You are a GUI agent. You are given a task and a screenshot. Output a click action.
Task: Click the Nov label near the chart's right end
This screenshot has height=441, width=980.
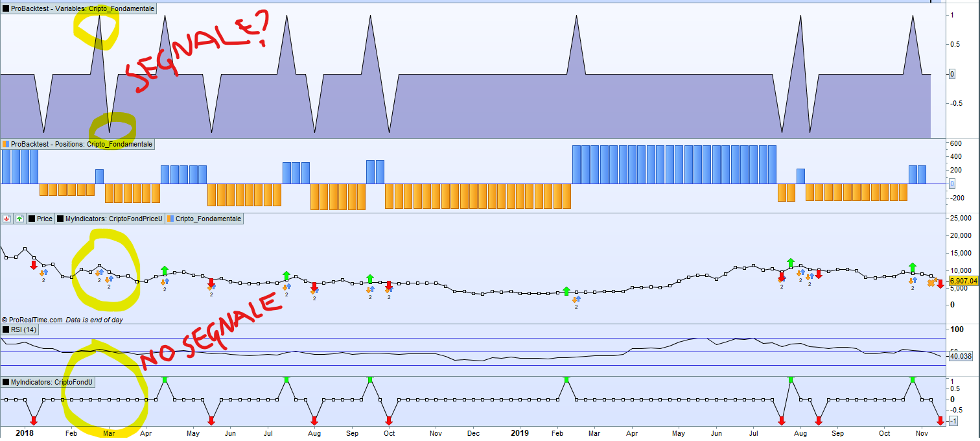coord(921,433)
